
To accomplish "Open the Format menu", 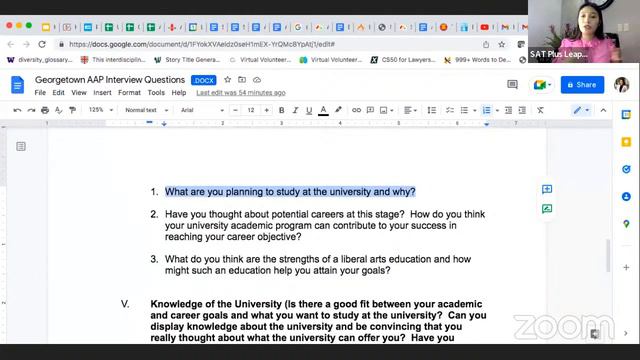I will 129,93.
